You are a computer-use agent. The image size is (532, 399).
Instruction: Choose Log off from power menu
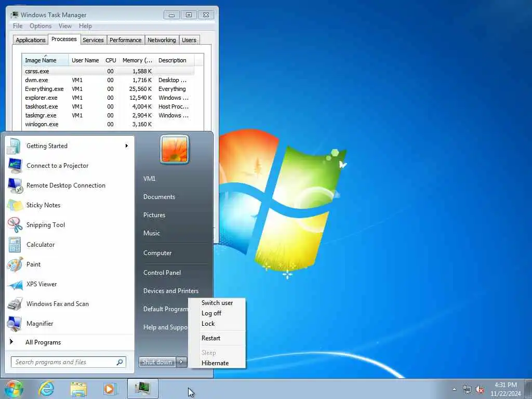pyautogui.click(x=217, y=313)
